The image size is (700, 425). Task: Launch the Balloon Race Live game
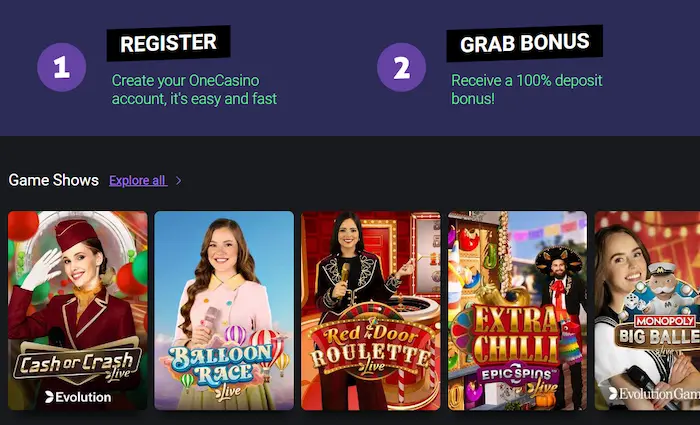(x=224, y=310)
